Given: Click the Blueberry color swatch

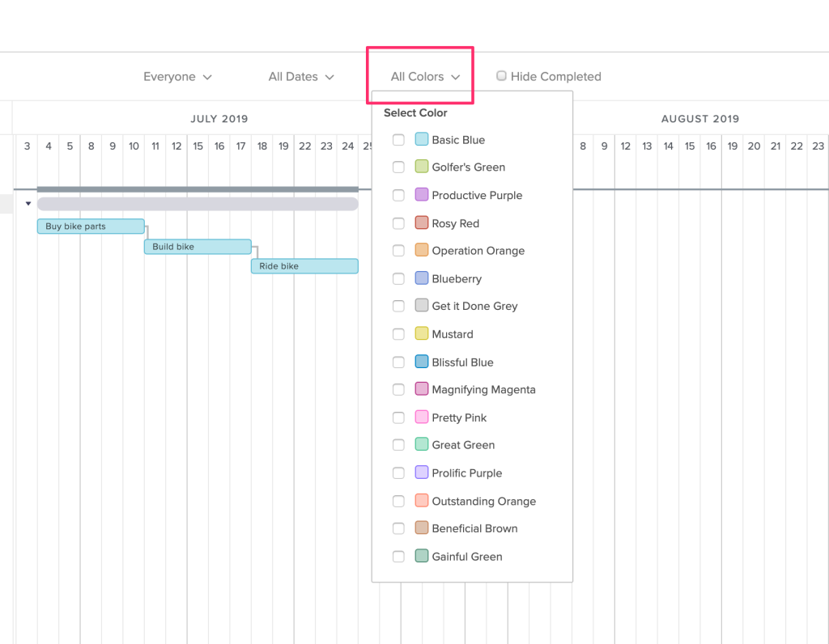Looking at the screenshot, I should [422, 278].
